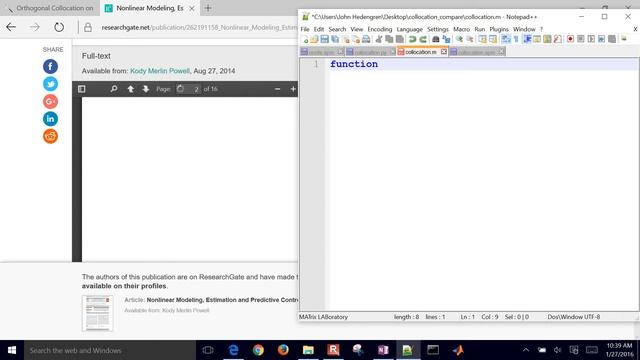The height and width of the screenshot is (360, 640).
Task: Click the Print icon in Notepad++ toolbar
Action: click(366, 39)
